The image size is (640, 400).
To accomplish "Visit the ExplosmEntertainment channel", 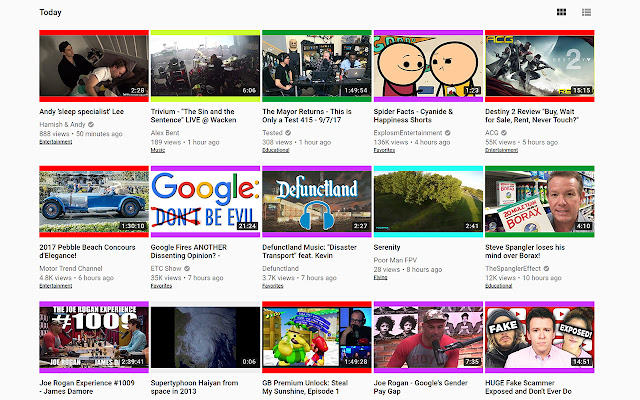I will (408, 133).
